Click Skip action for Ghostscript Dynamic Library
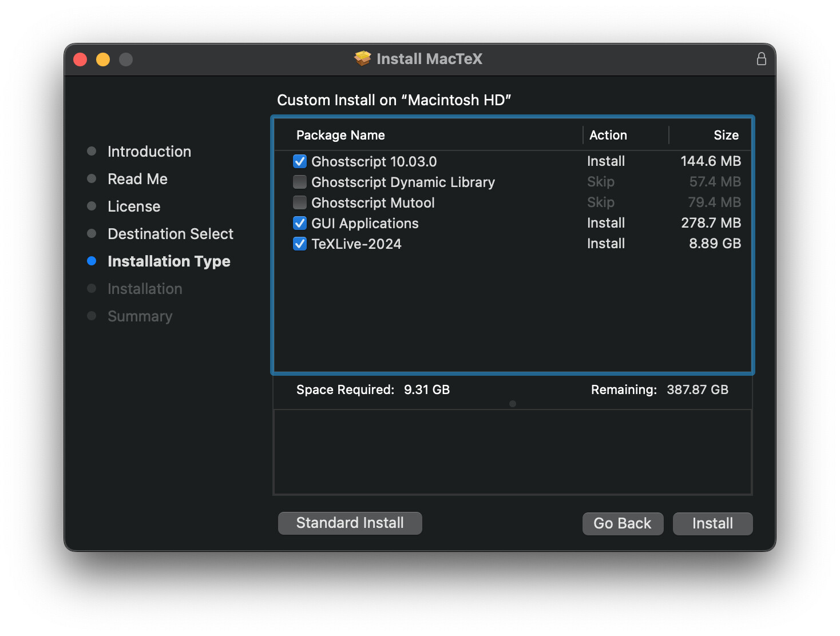Screen dimensions: 840x636 point(601,182)
